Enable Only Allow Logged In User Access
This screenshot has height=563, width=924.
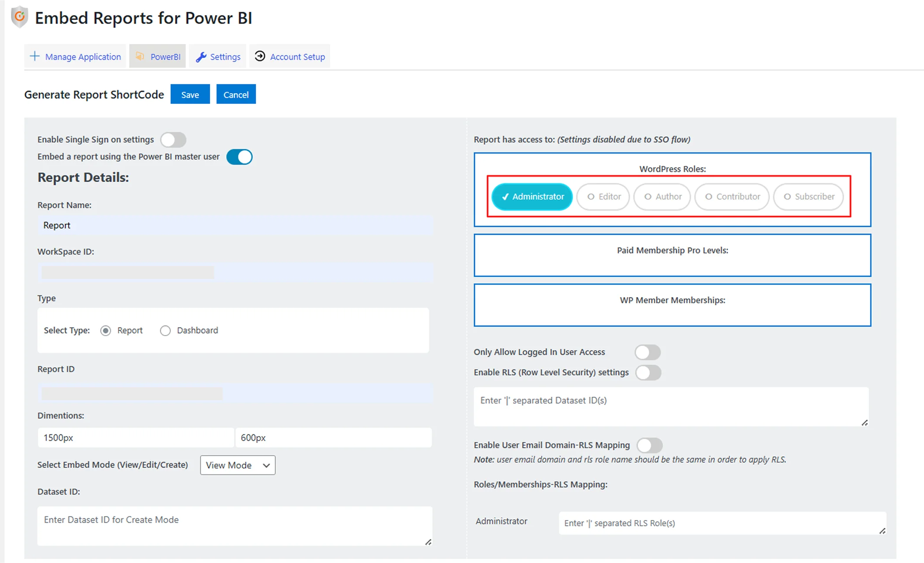pyautogui.click(x=647, y=352)
